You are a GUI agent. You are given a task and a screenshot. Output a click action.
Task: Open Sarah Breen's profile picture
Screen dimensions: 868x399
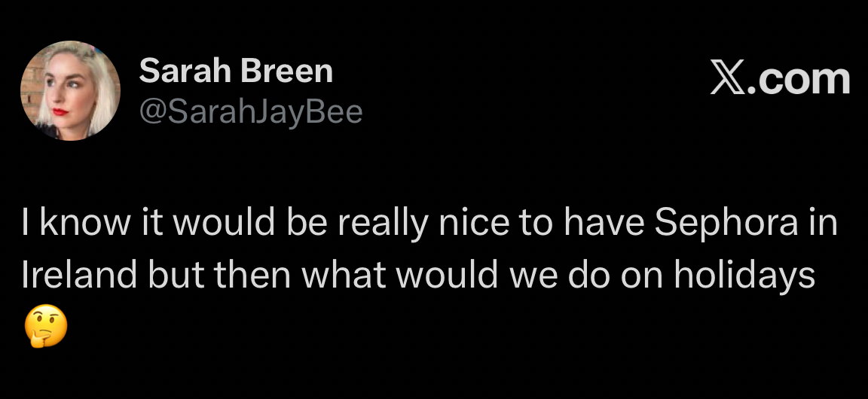tap(70, 91)
